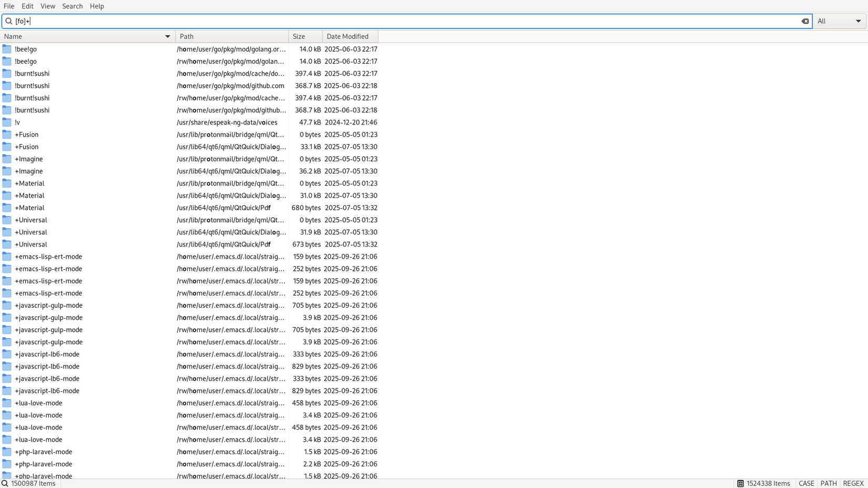Viewport: 868px width, 488px height.
Task: Click the search icon next to the item count
Action: 4,483
